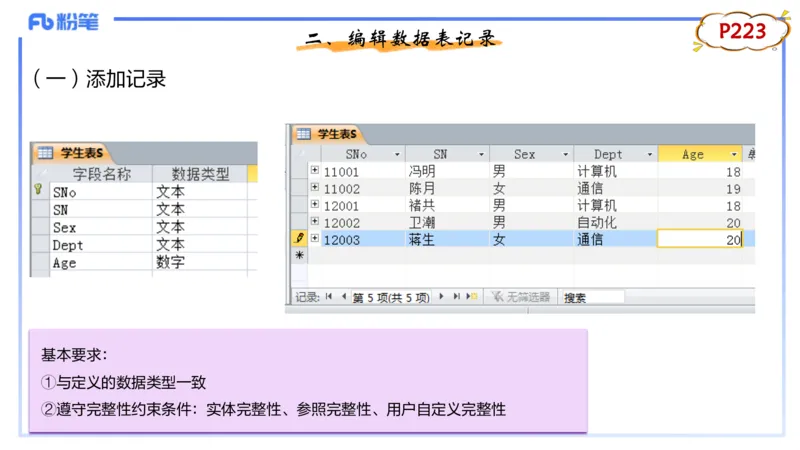Click the 粉笔 logo at top left

63,21
